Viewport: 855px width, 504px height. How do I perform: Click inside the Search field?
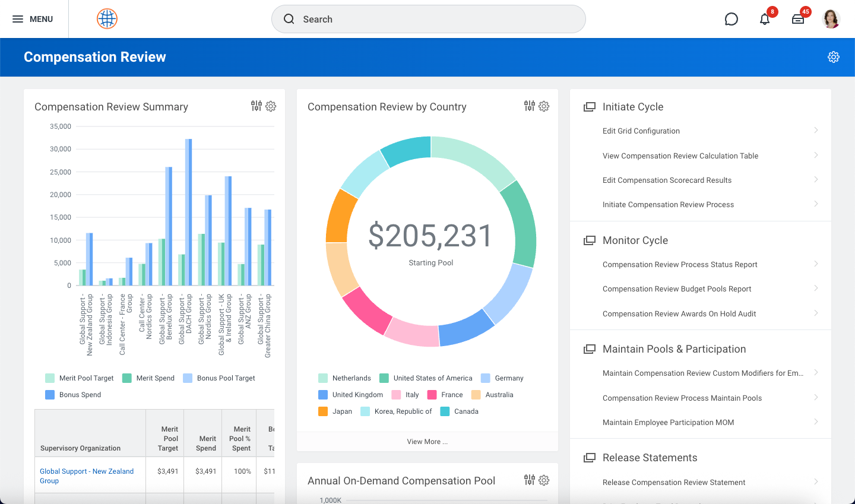pyautogui.click(x=427, y=19)
